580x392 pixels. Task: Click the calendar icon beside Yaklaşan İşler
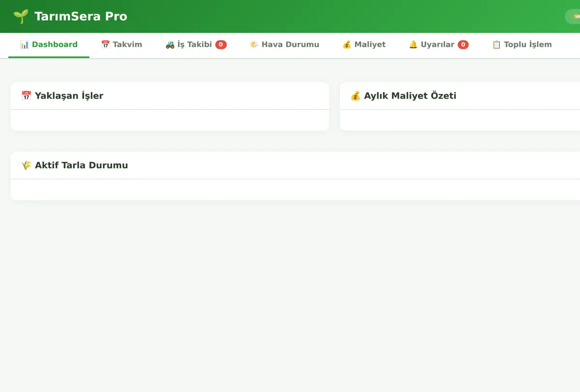coord(27,96)
